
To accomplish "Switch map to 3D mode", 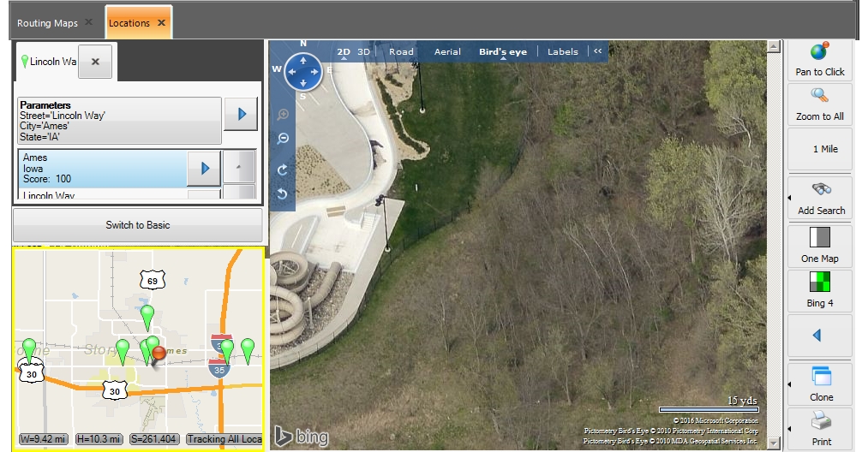I will (363, 51).
